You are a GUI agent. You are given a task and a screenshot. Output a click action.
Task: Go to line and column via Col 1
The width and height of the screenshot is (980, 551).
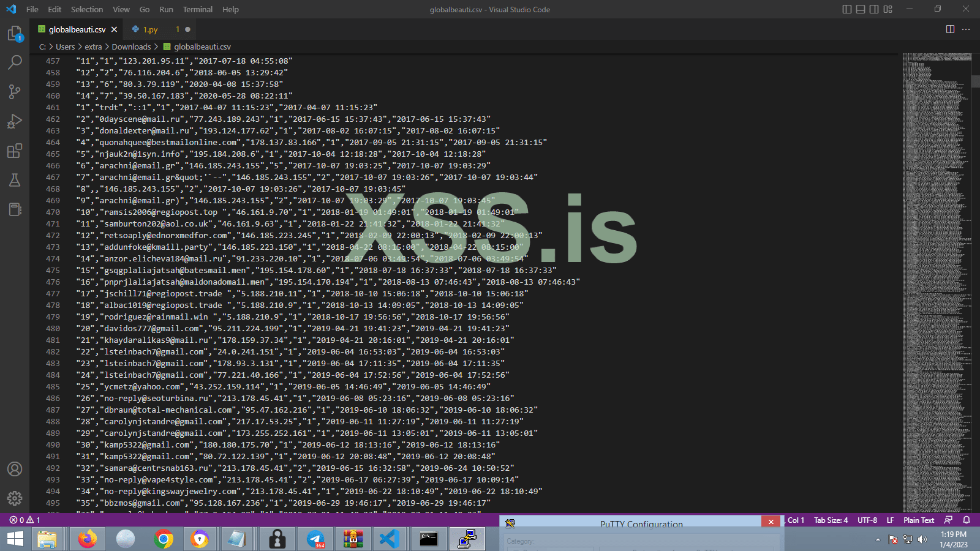point(796,520)
